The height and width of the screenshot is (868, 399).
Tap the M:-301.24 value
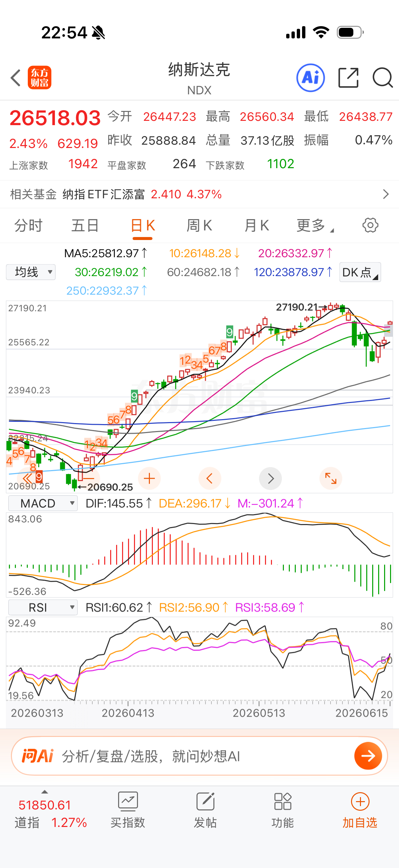tap(270, 503)
